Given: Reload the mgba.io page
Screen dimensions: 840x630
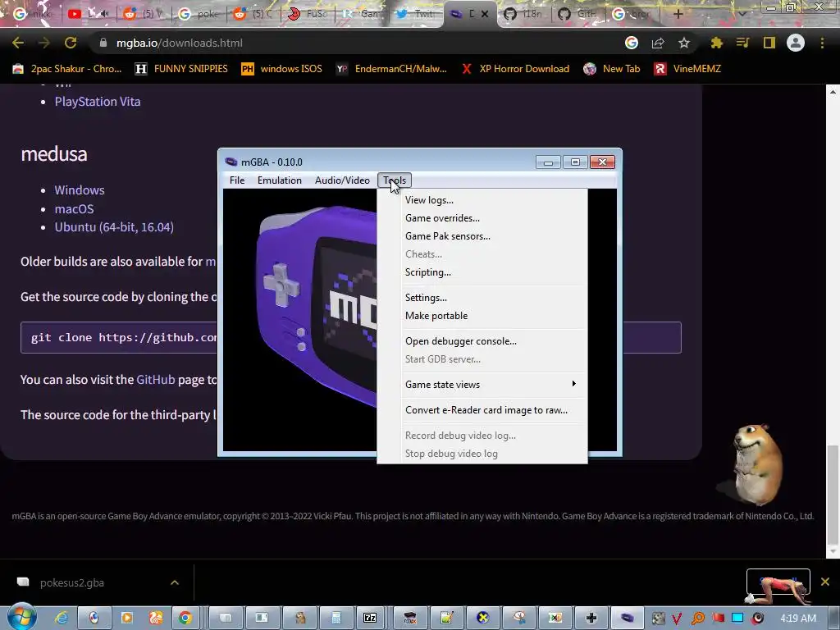Looking at the screenshot, I should 71,43.
